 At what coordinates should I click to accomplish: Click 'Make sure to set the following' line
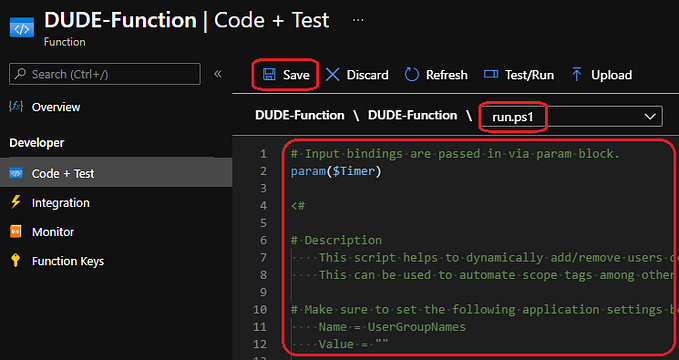click(x=485, y=309)
